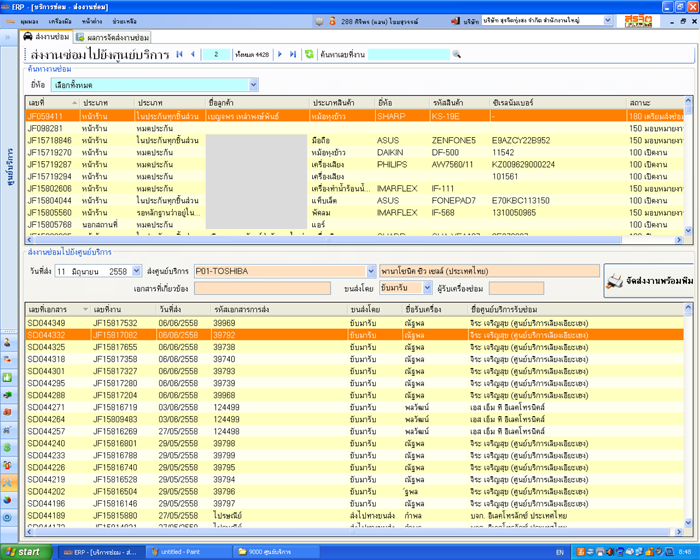Open the red boxes inventory sidebar icon

[x=8, y=412]
